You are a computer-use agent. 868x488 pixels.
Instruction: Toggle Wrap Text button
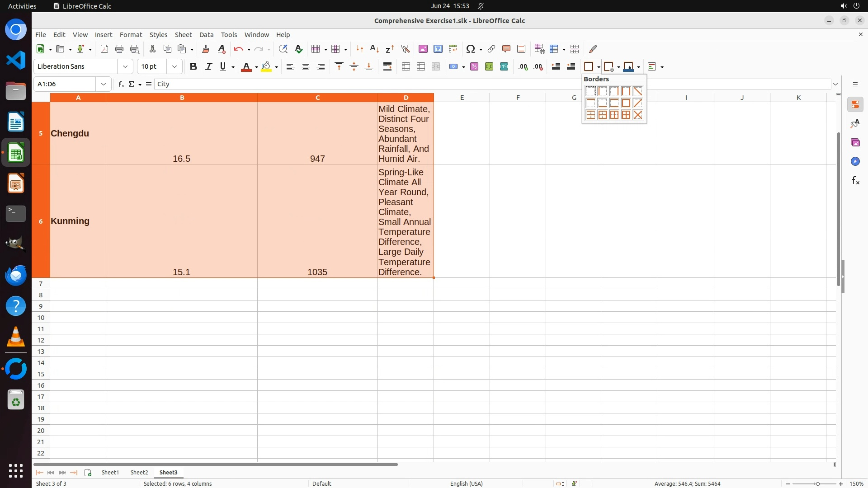[x=387, y=66]
